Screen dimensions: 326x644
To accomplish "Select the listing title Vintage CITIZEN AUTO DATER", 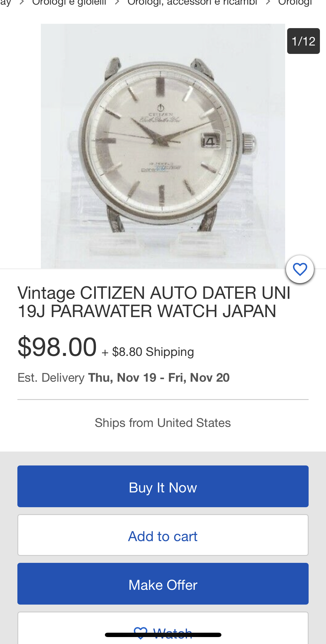I will click(154, 302).
